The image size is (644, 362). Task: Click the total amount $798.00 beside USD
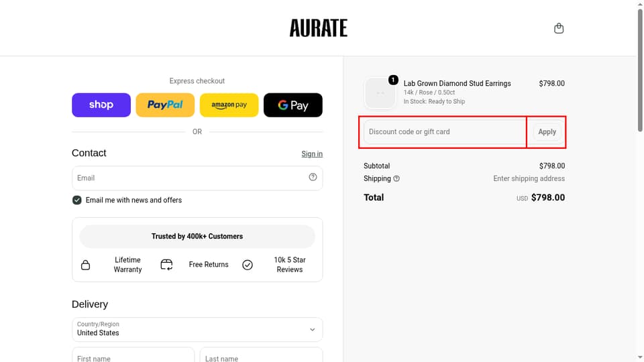(548, 197)
